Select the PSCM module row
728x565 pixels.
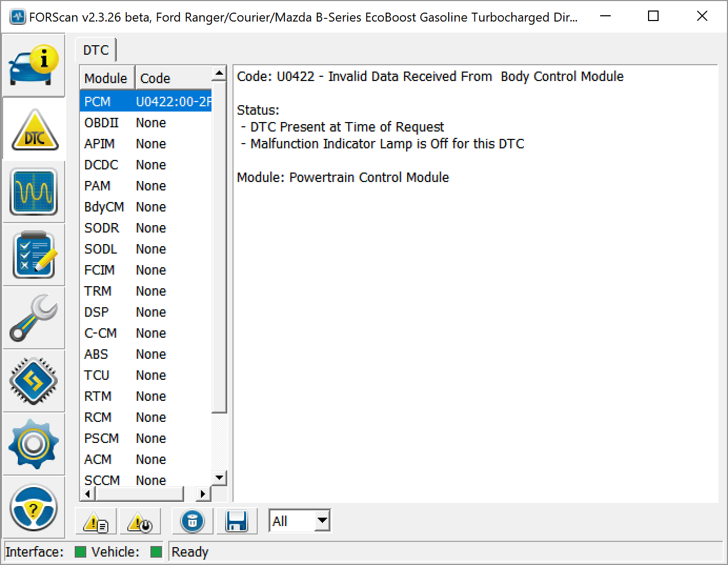click(146, 438)
